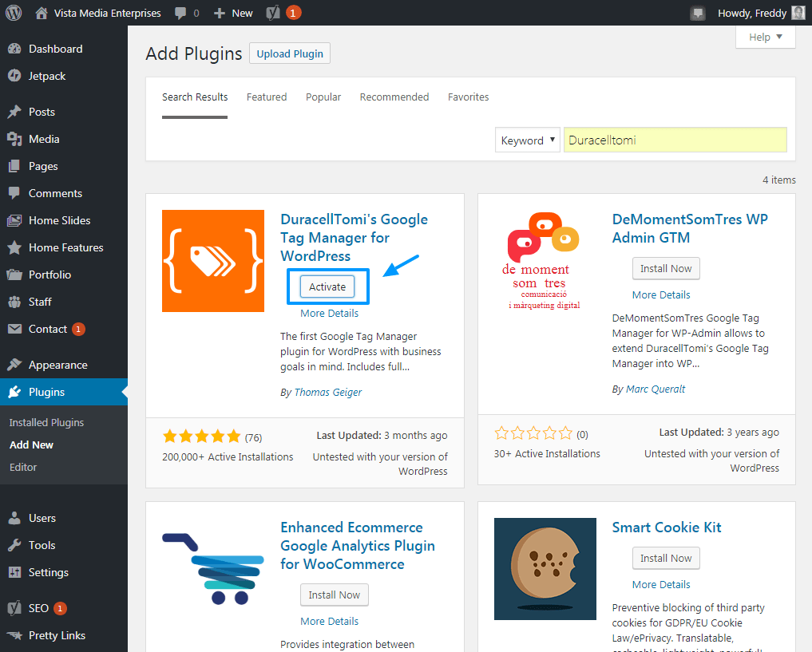Click the Home Slides images icon
The height and width of the screenshot is (652, 812).
[x=14, y=220]
